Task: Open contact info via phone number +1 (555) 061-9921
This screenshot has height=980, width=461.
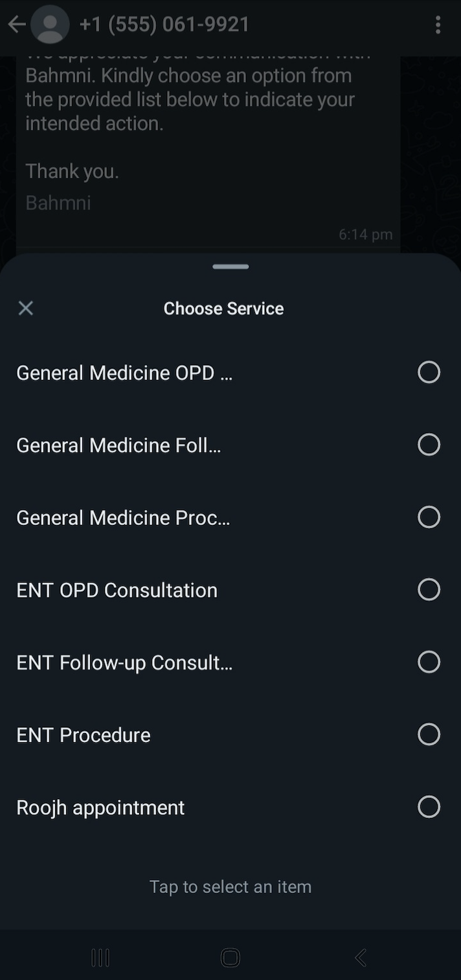Action: point(164,25)
